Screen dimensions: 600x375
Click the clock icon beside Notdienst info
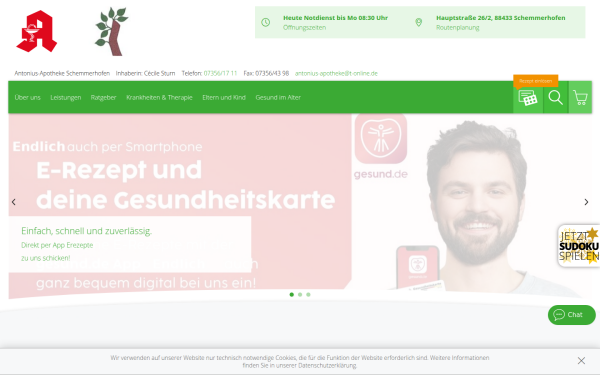click(266, 22)
